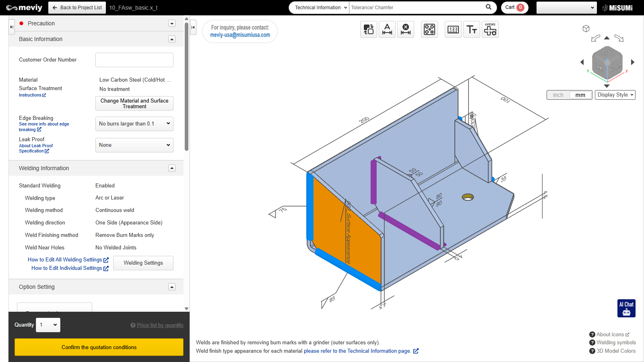Click the delete dimension icon with X

(406, 29)
